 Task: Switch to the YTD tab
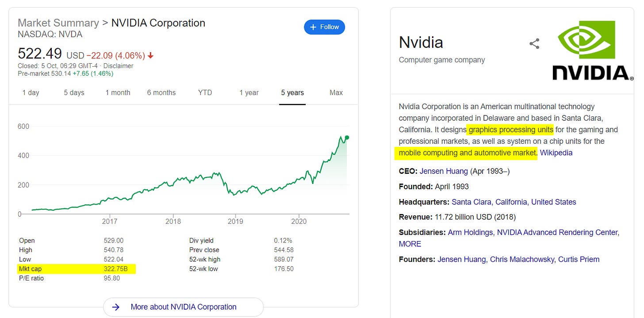[x=205, y=92]
